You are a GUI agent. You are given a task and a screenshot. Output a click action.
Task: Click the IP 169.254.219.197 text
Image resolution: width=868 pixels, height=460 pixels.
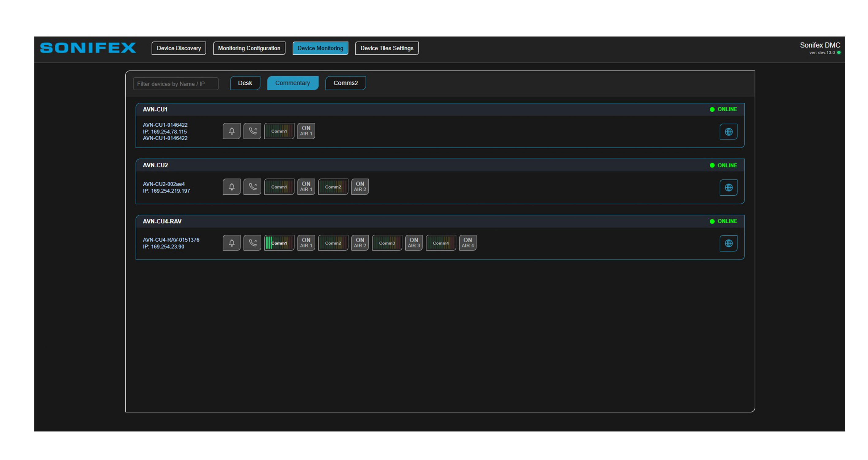click(166, 191)
